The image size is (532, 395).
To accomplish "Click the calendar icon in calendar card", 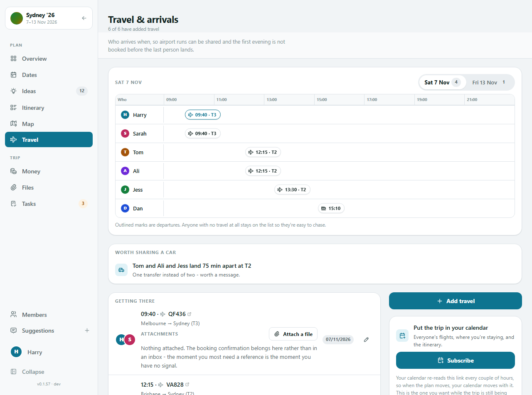I will click(x=402, y=336).
